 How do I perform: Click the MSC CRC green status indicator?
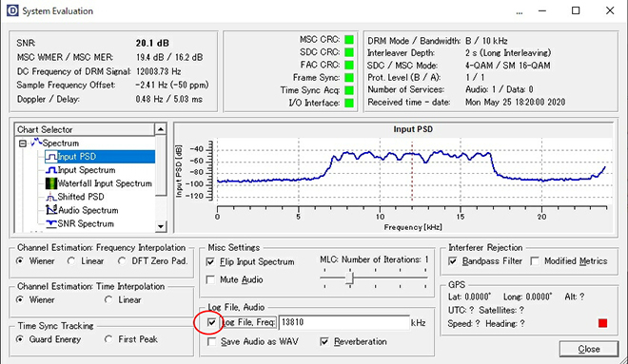tap(349, 40)
